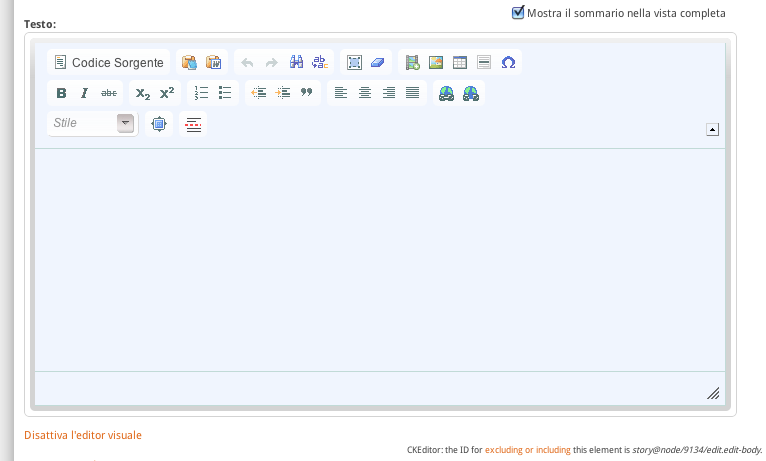Insert an image
This screenshot has width=766, height=461.
(x=436, y=63)
